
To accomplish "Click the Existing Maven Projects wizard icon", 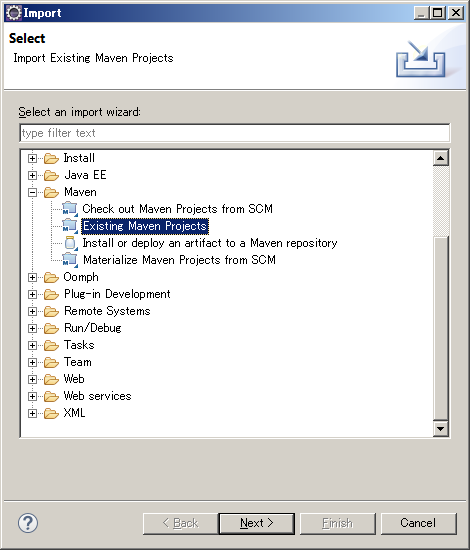I will 70,226.
